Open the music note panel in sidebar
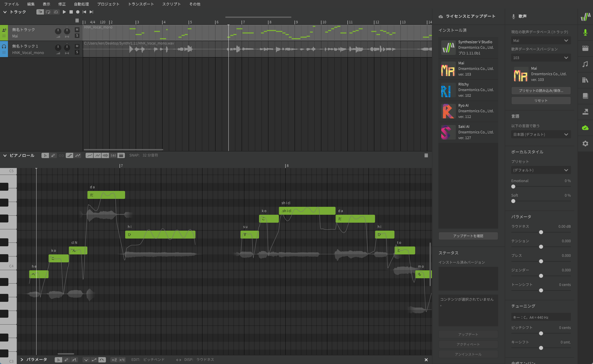 click(585, 64)
